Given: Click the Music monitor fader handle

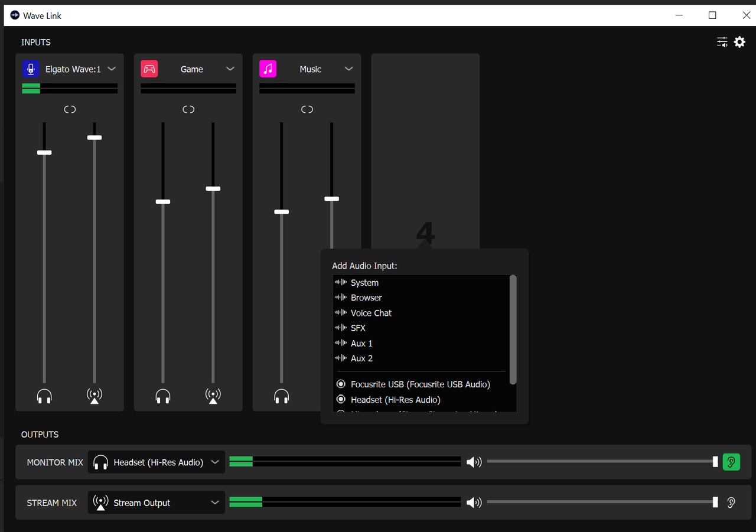Looking at the screenshot, I should [282, 211].
